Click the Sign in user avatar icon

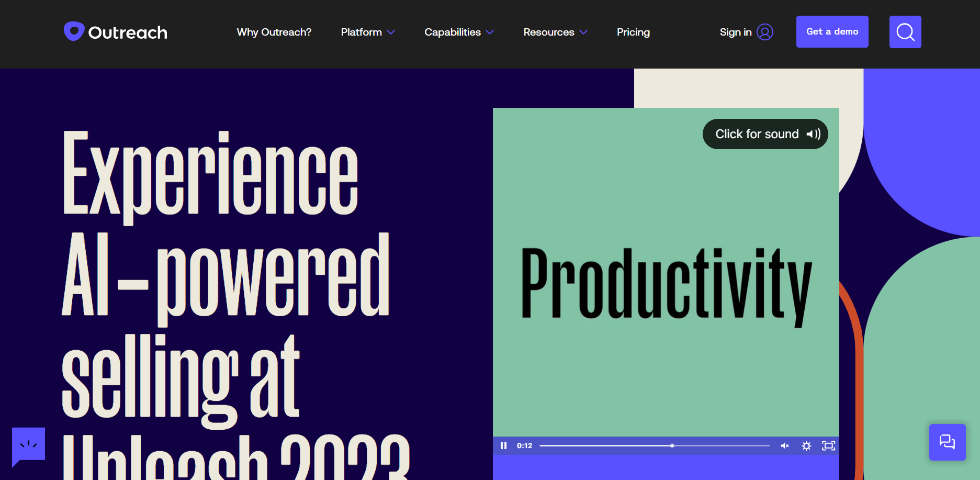[x=765, y=32]
